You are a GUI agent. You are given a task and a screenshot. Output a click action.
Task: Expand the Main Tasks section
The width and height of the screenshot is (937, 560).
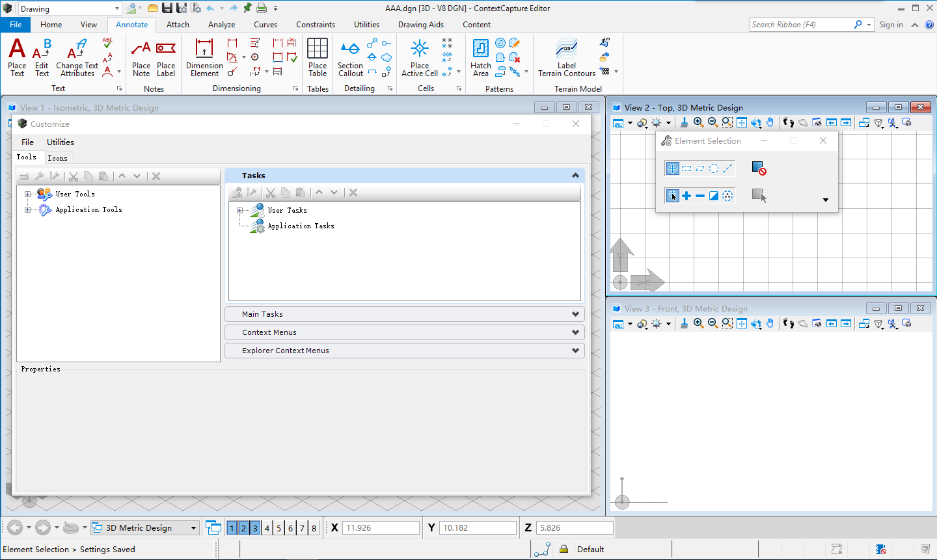coord(575,314)
